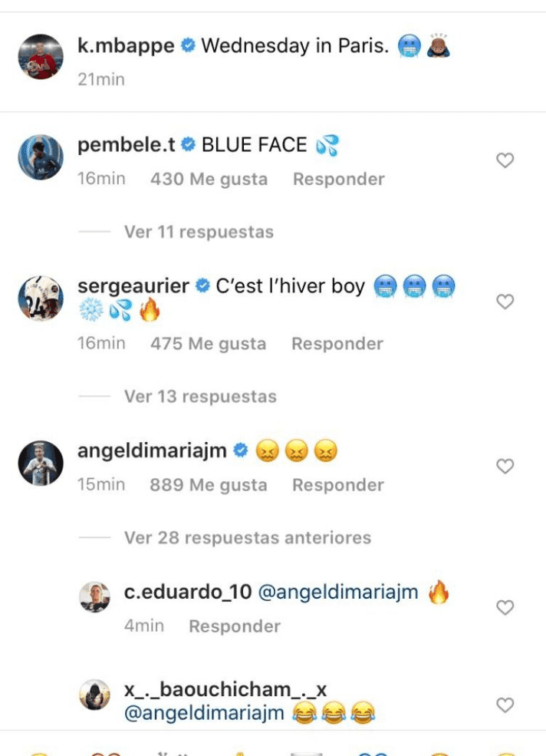Viewport: 546px width, 756px height.
Task: Like pembele.t's BLUE FACE comment
Action: coord(505,160)
